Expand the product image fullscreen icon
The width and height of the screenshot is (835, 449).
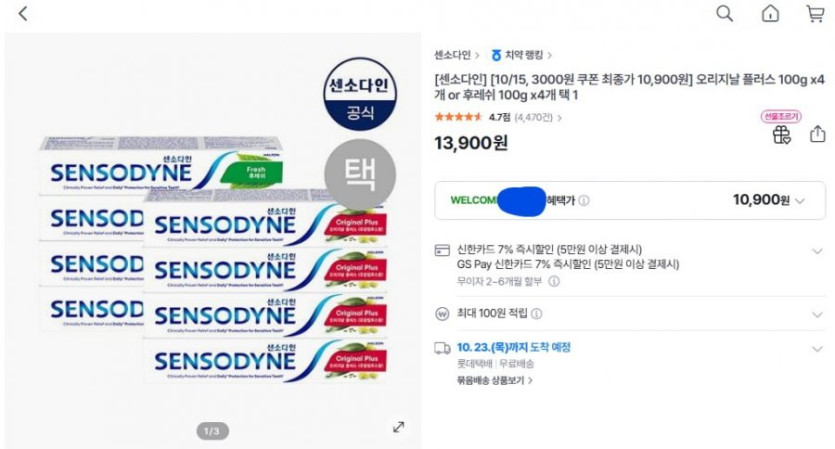pyautogui.click(x=398, y=427)
